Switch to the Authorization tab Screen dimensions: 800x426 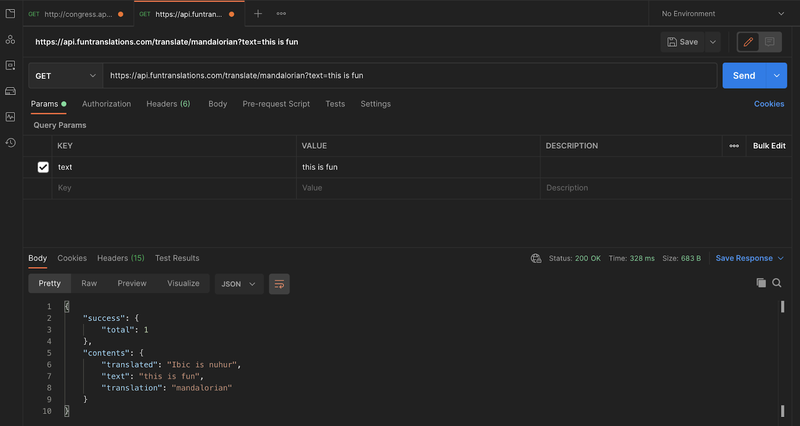coord(106,104)
